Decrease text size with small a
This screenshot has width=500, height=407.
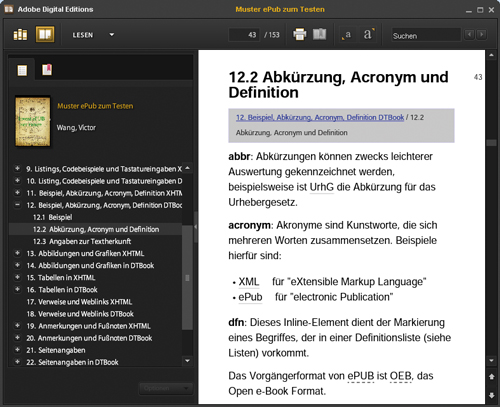pos(347,35)
